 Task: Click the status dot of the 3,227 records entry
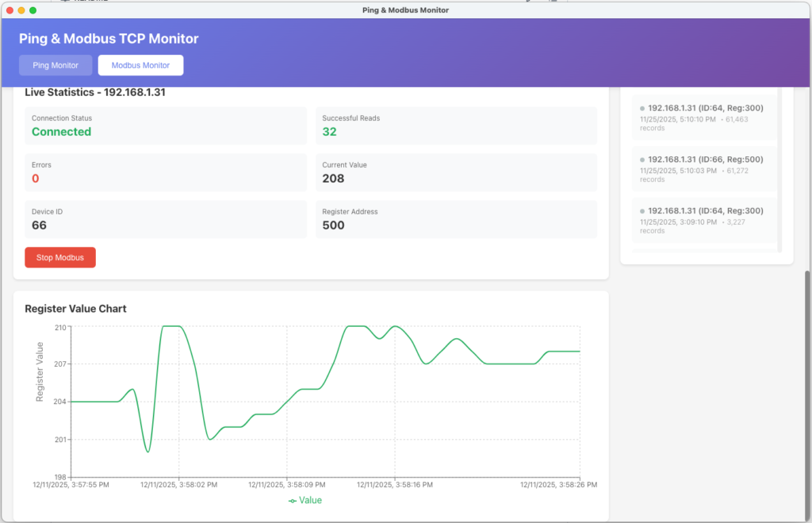(642, 211)
